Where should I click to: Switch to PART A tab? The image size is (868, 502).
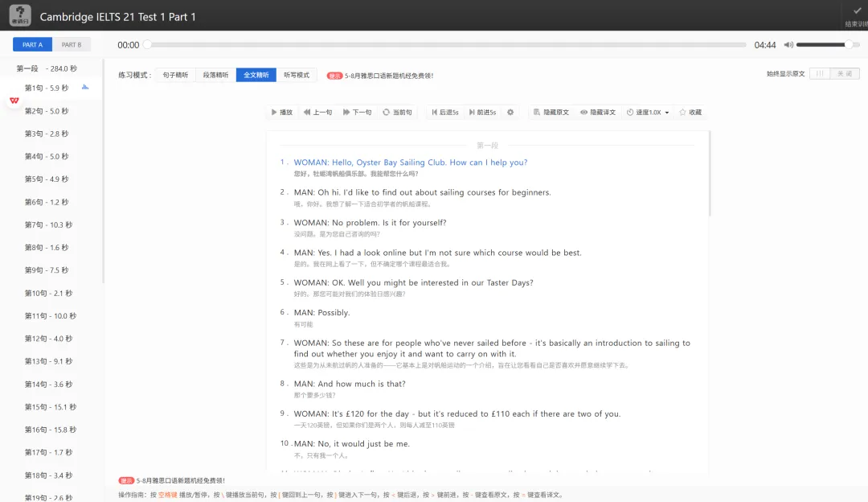tap(33, 44)
